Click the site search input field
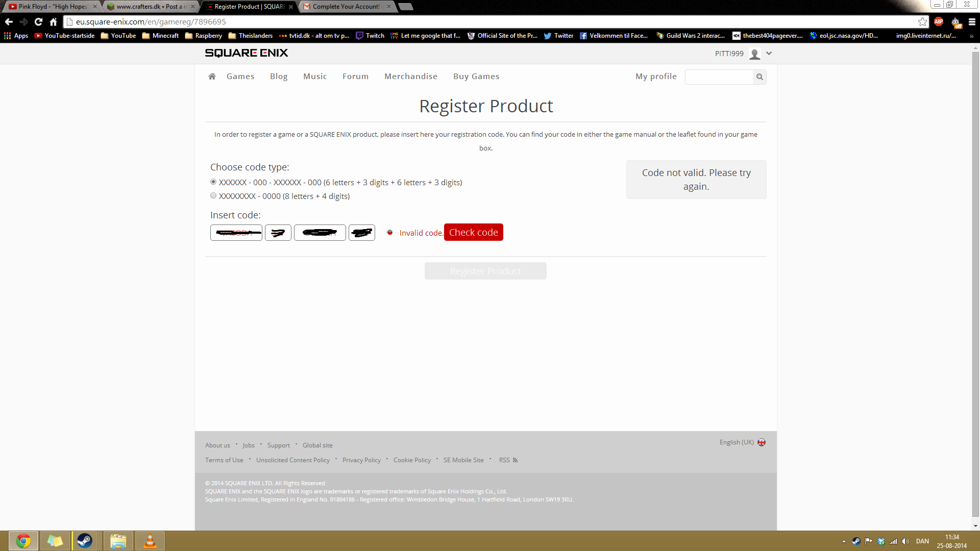This screenshot has width=980, height=551. (719, 77)
